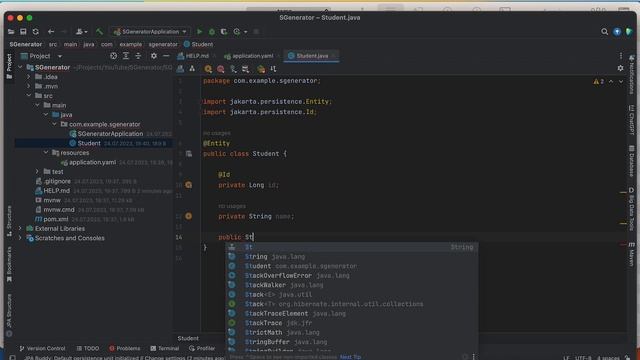Open the Database side panel
The height and width of the screenshot is (360, 640).
click(x=631, y=161)
